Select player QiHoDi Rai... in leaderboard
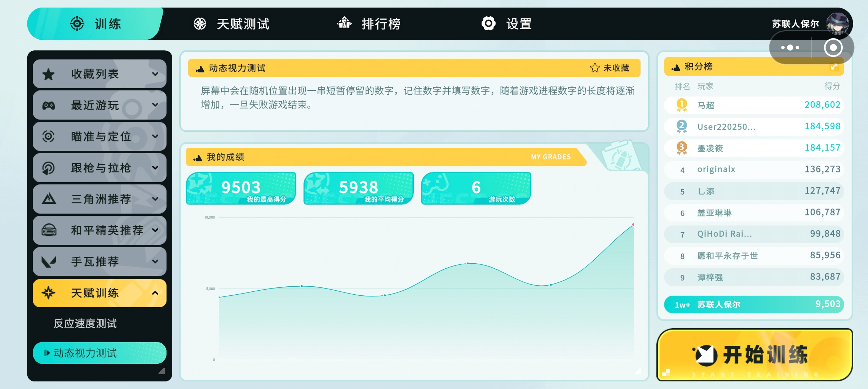 coord(754,234)
